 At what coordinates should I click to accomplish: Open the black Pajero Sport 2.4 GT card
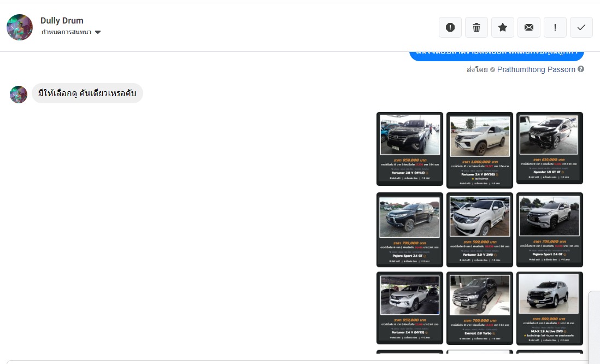pos(410,230)
